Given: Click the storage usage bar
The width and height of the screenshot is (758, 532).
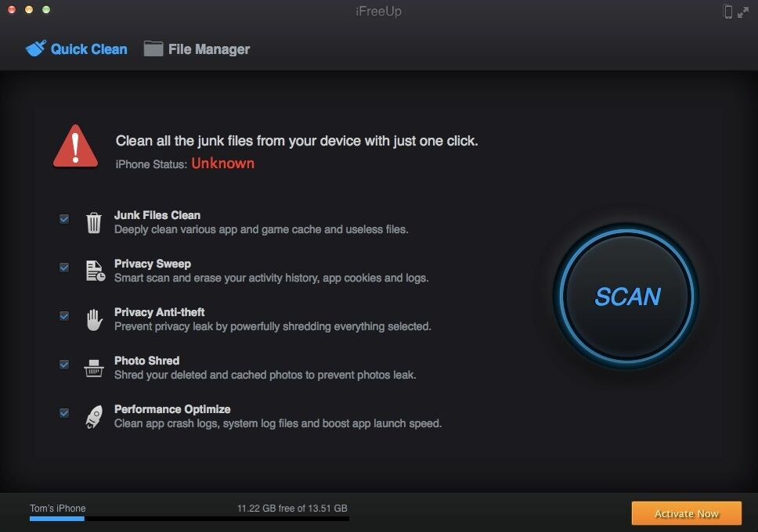Looking at the screenshot, I should [x=189, y=519].
